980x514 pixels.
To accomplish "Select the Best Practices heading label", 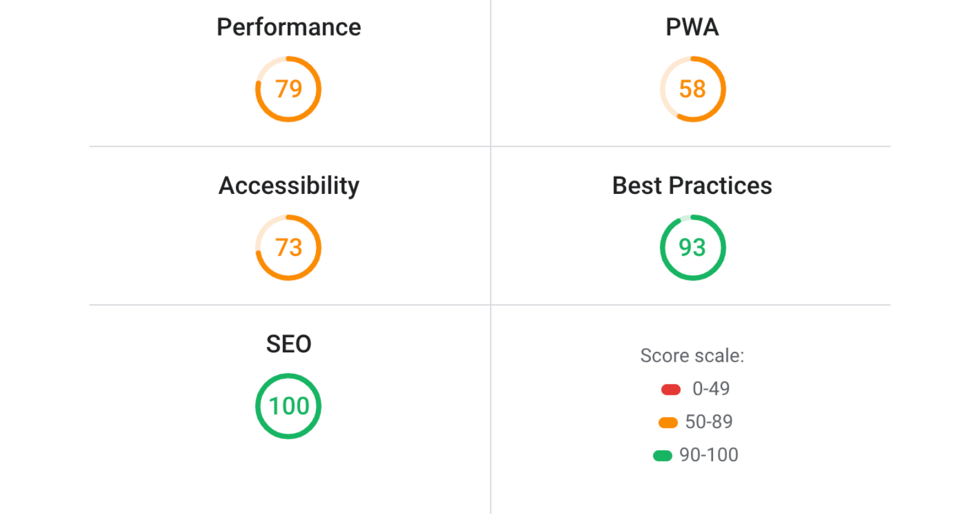I will pyautogui.click(x=692, y=185).
